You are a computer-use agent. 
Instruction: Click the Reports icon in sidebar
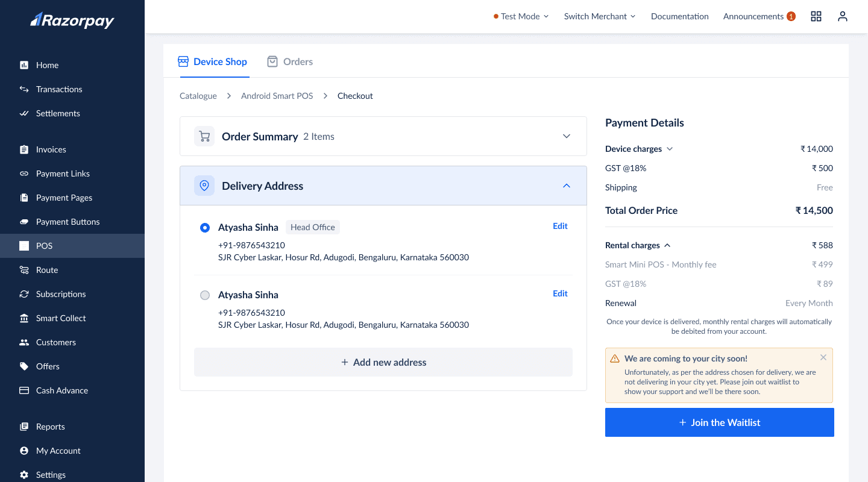tap(24, 427)
